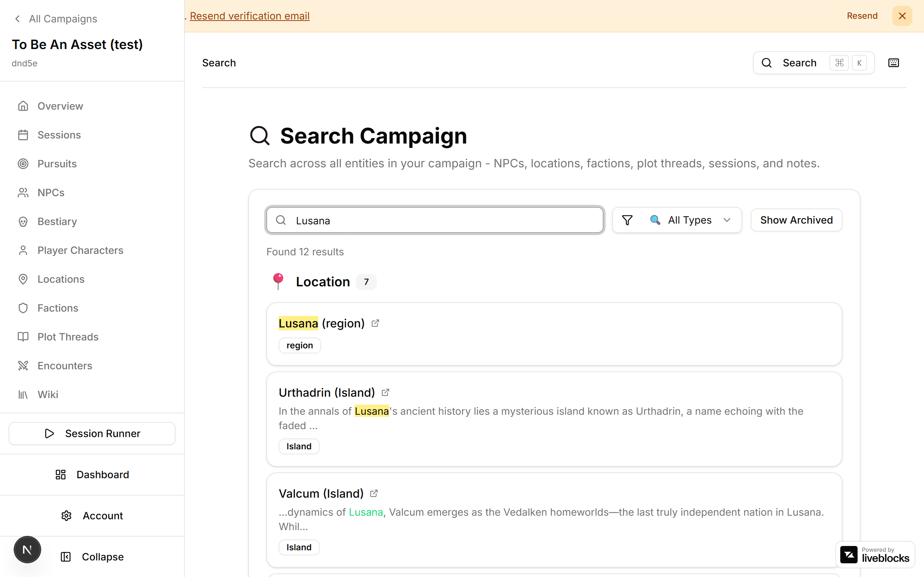Viewport: 924px width, 577px height.
Task: Open the Encounters section
Action: coord(64,366)
